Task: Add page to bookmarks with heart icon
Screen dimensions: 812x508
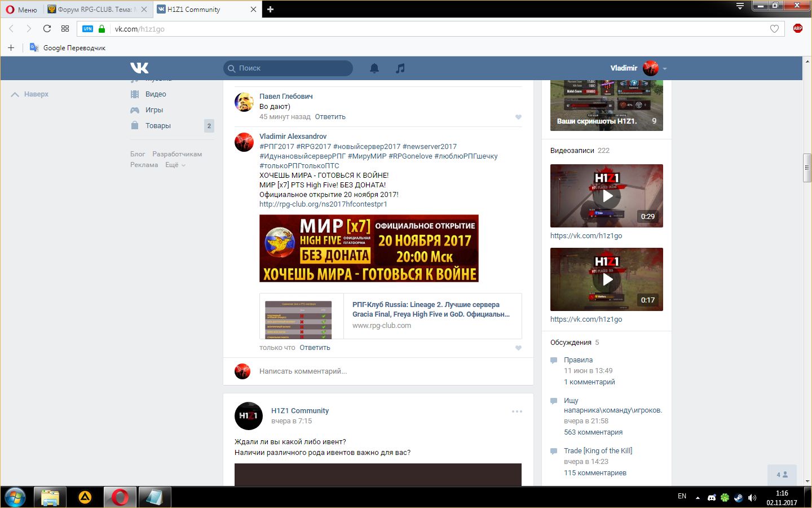Action: click(774, 29)
